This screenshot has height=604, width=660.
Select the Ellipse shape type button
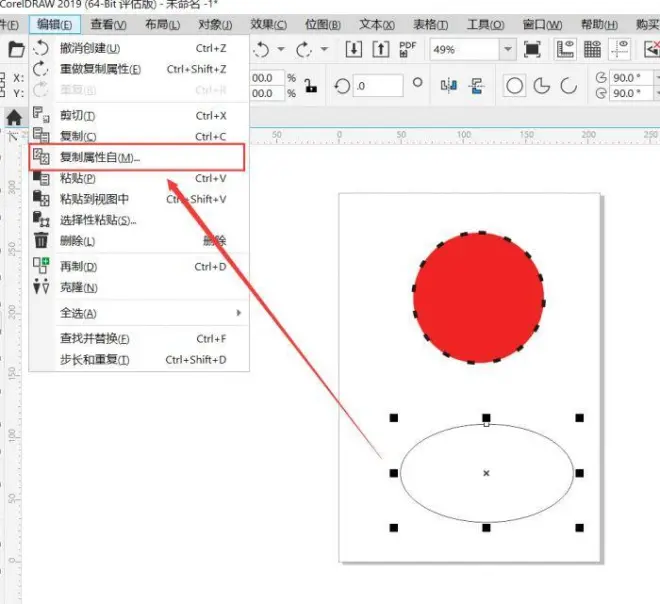point(514,86)
